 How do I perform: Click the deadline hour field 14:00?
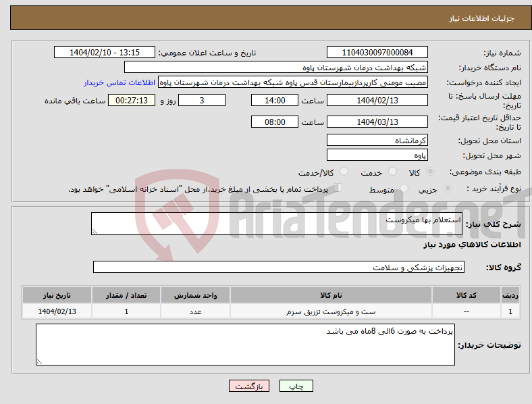[275, 101]
